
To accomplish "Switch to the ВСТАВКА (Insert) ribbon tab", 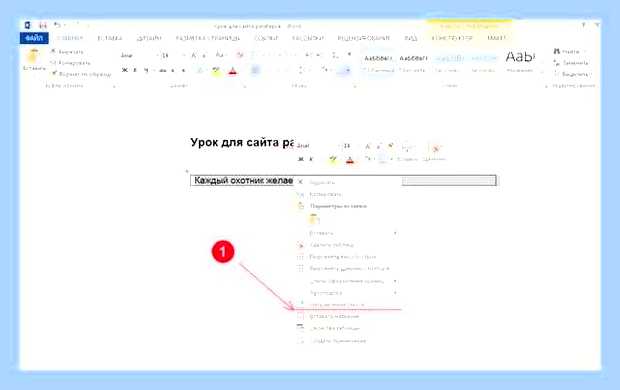I will point(110,38).
